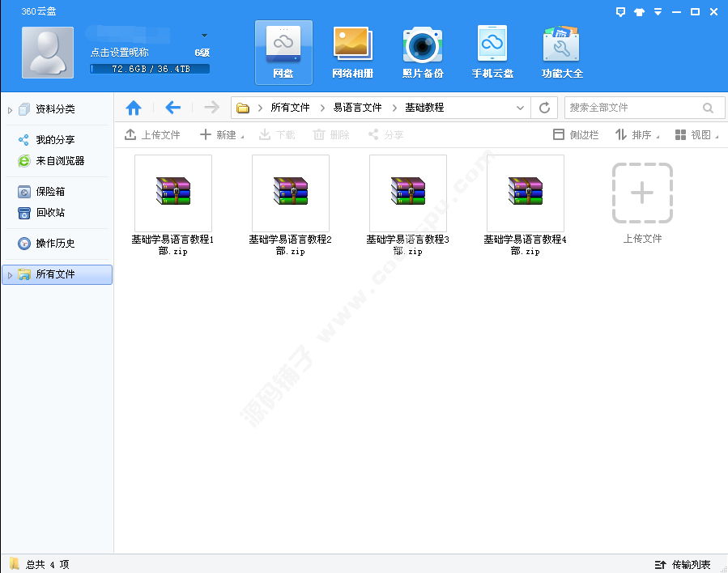Open 保险箱 in sidebar

click(x=50, y=192)
